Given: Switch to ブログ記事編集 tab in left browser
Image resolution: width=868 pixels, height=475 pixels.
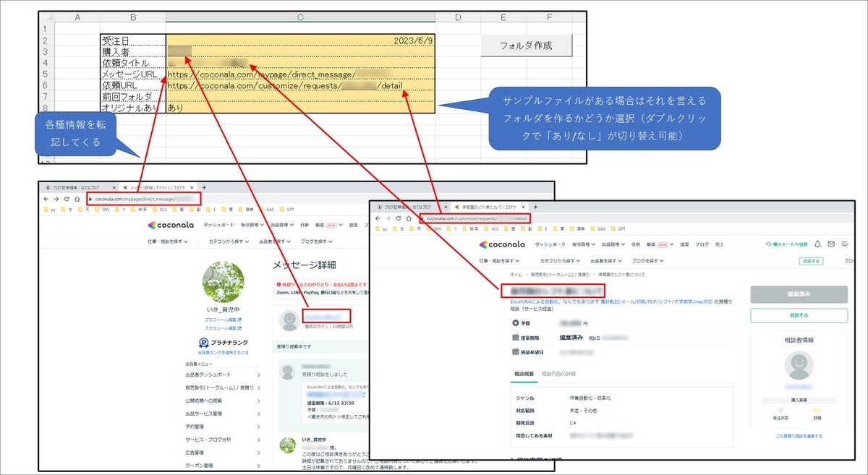Looking at the screenshot, I should point(78,187).
